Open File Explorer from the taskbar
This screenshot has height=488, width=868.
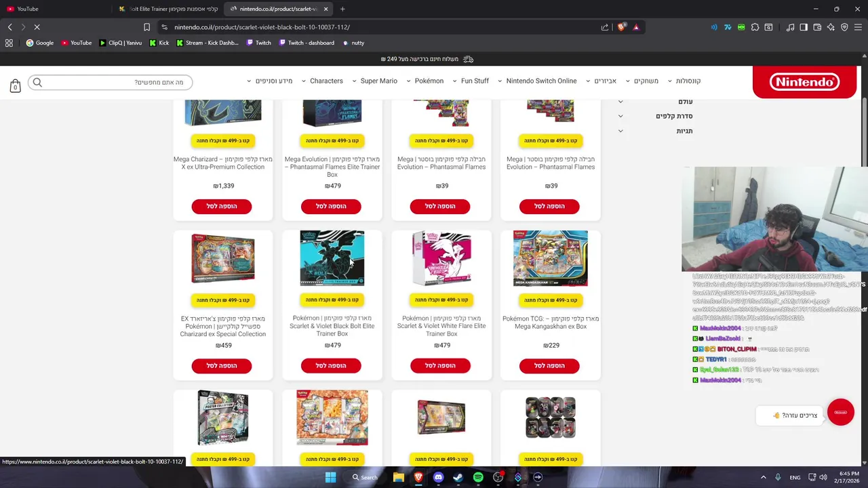(x=399, y=477)
